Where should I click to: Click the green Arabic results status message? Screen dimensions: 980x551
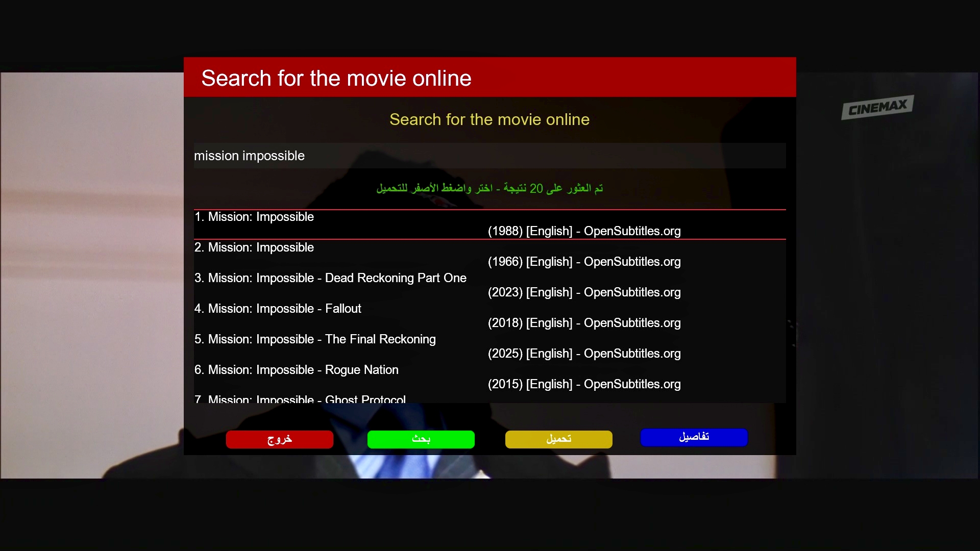[489, 188]
